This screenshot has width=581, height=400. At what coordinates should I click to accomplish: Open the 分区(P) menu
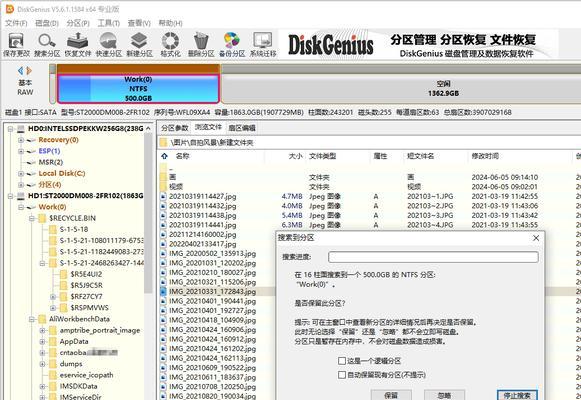pyautogui.click(x=78, y=23)
